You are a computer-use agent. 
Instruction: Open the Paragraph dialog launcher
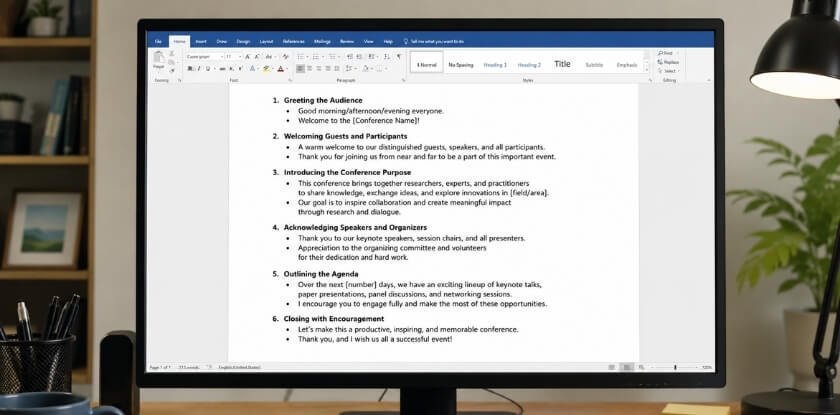point(403,80)
